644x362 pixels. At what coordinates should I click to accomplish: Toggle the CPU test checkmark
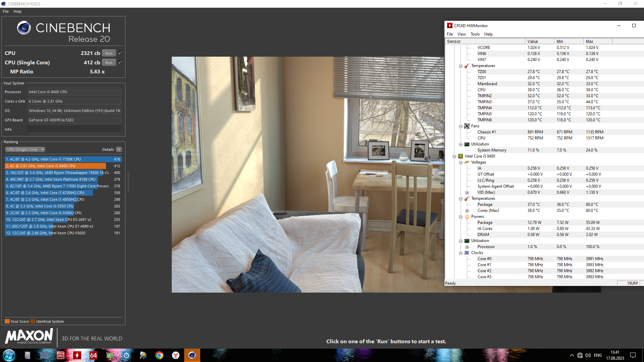pyautogui.click(x=120, y=53)
